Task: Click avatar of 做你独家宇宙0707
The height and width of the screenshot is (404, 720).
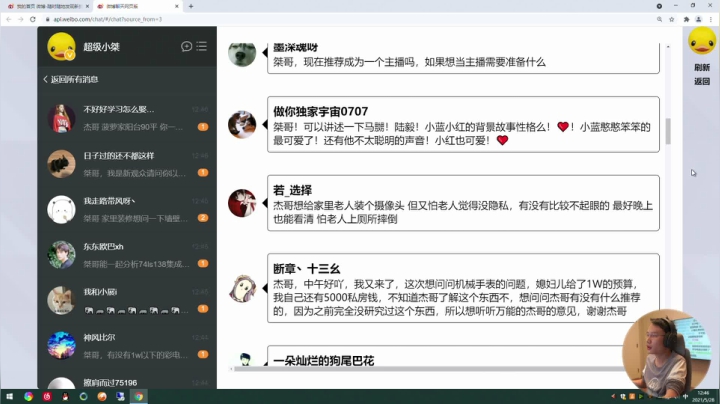Action: pos(242,124)
